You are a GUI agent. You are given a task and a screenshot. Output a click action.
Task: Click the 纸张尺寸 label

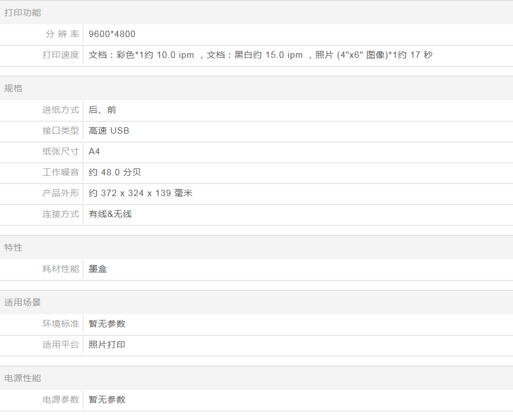coord(61,152)
